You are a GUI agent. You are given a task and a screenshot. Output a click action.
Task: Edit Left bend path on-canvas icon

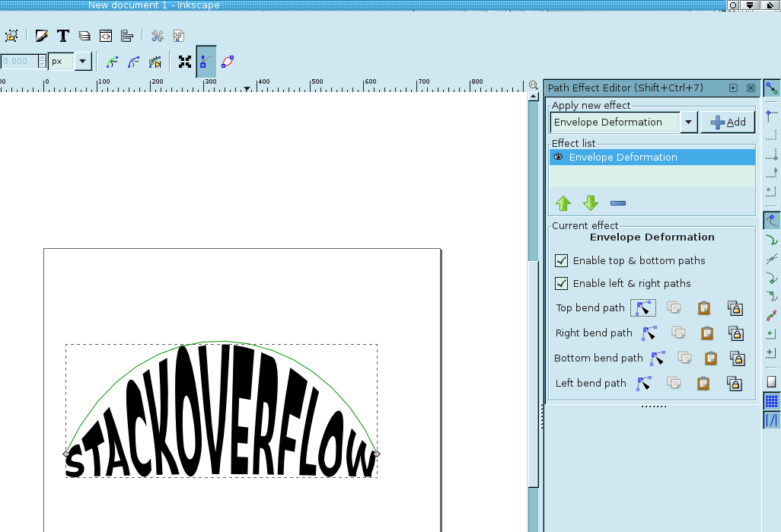click(643, 383)
